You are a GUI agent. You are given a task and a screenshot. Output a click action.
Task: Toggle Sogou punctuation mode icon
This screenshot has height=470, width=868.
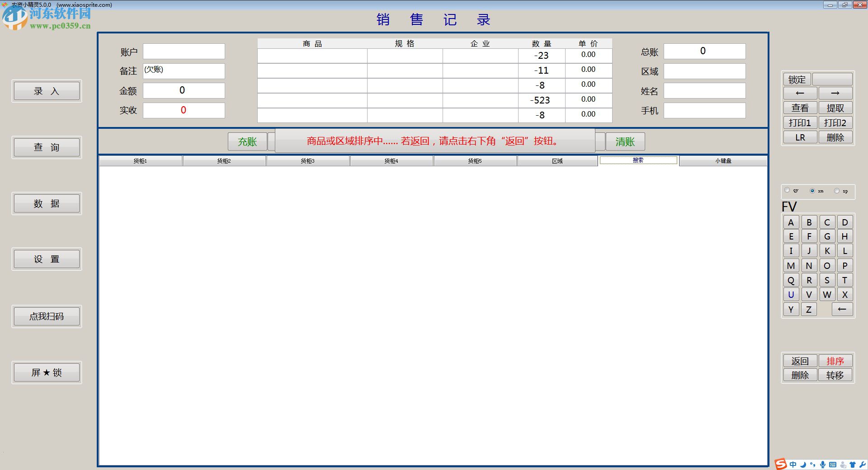click(813, 465)
